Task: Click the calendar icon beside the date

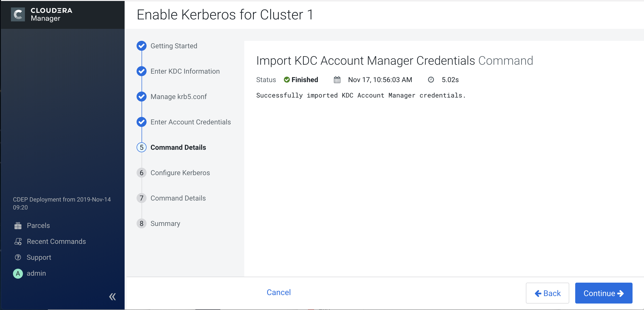Action: 337,80
